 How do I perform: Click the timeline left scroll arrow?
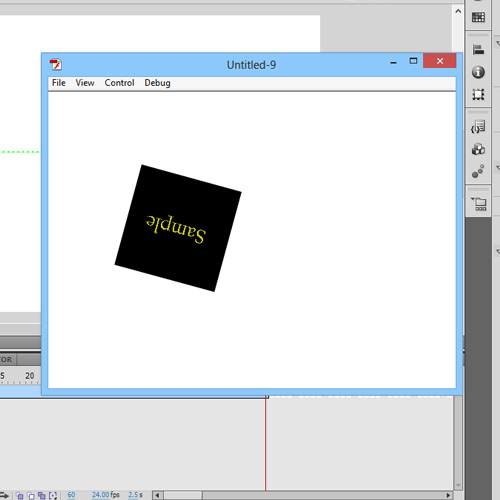click(x=158, y=495)
